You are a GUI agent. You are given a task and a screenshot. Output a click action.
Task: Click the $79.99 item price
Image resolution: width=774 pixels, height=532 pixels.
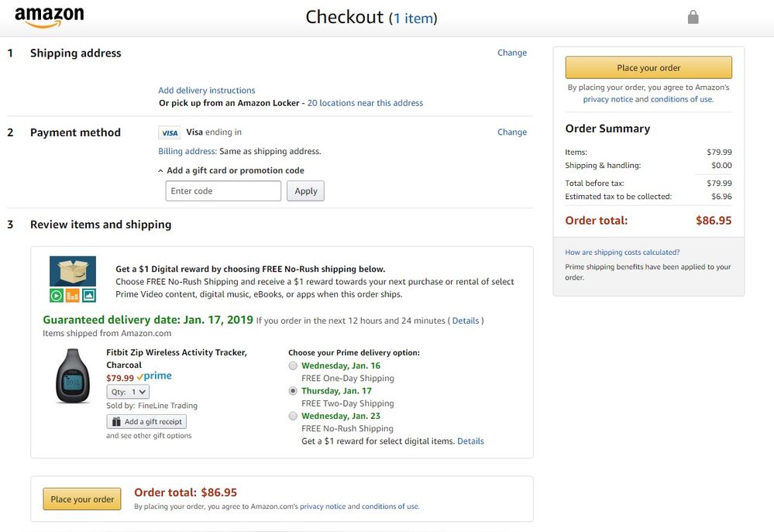pos(120,378)
